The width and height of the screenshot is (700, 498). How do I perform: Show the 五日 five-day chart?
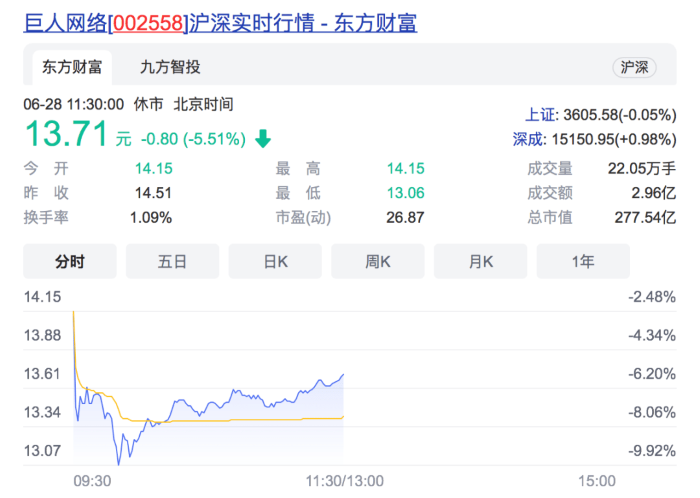point(172,262)
